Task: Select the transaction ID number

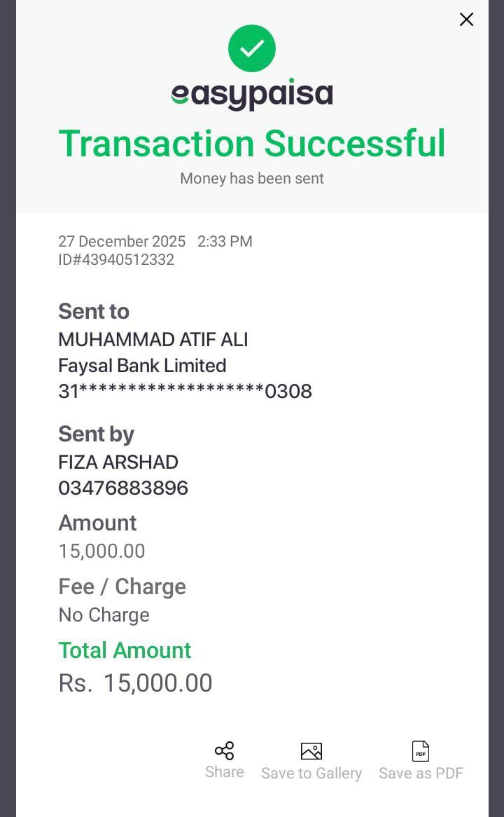Action: point(116,260)
